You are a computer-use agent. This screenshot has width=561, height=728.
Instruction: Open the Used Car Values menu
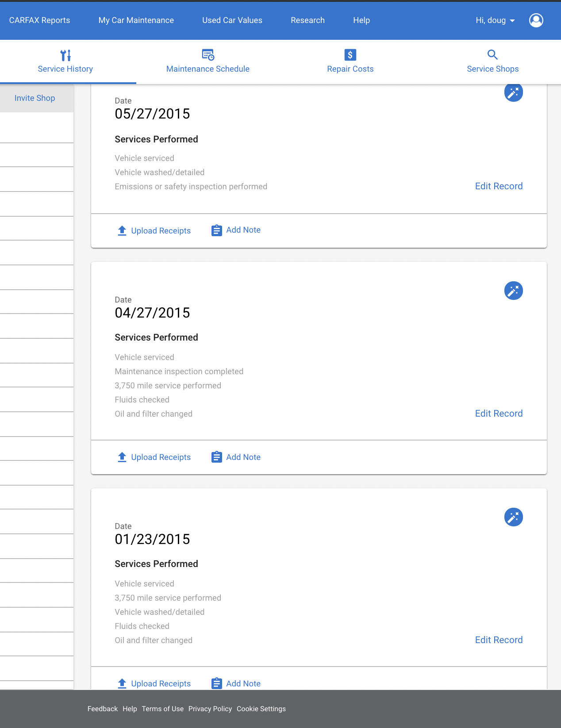[232, 20]
